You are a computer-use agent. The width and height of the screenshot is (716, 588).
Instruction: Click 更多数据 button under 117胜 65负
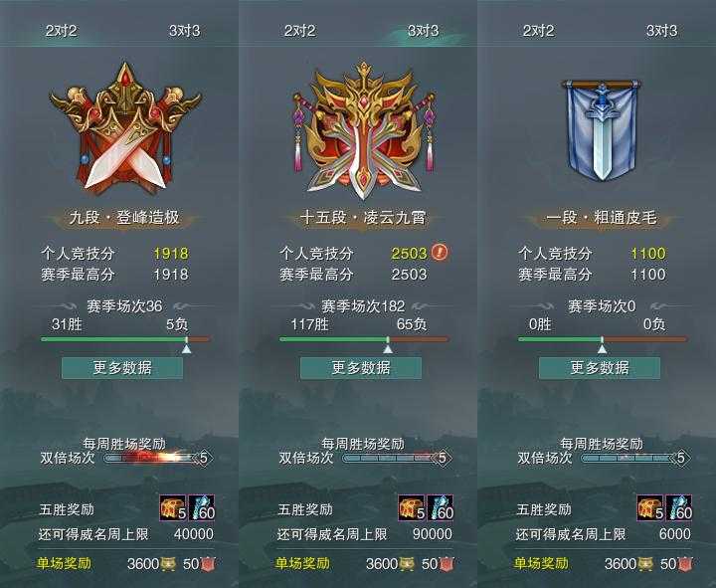361,368
